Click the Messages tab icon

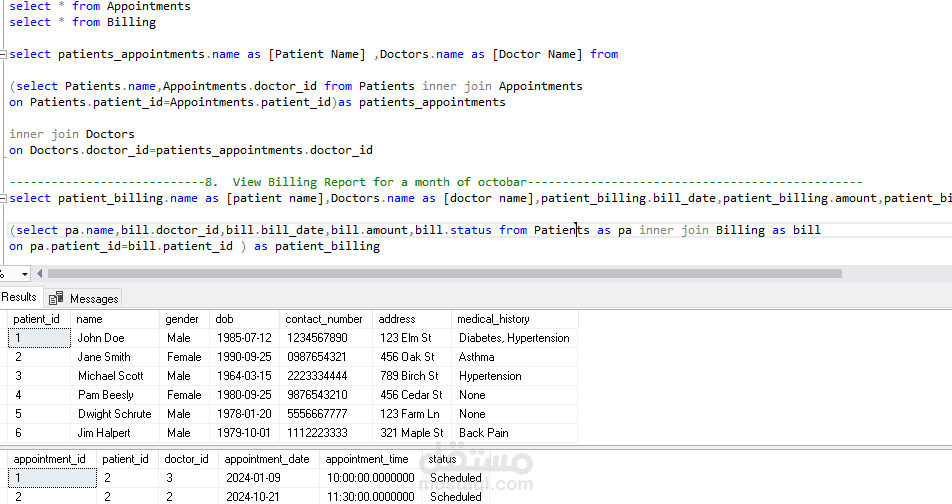(x=56, y=298)
